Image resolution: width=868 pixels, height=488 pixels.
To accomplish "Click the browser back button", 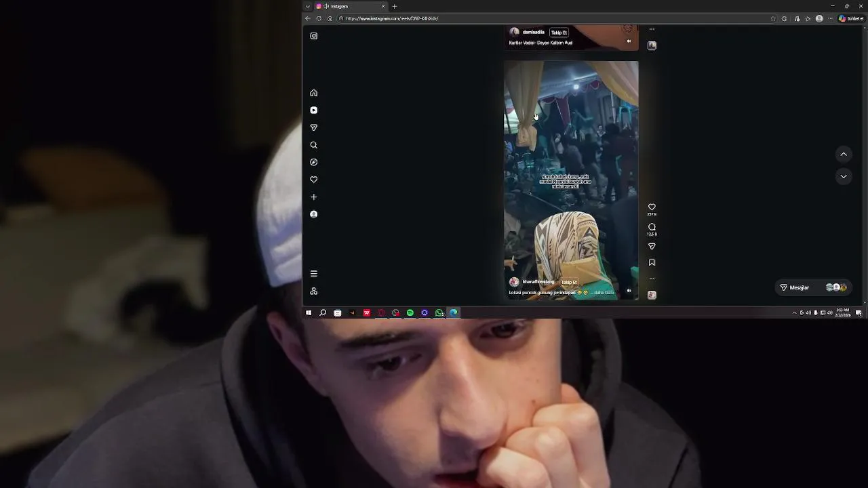I will [307, 18].
